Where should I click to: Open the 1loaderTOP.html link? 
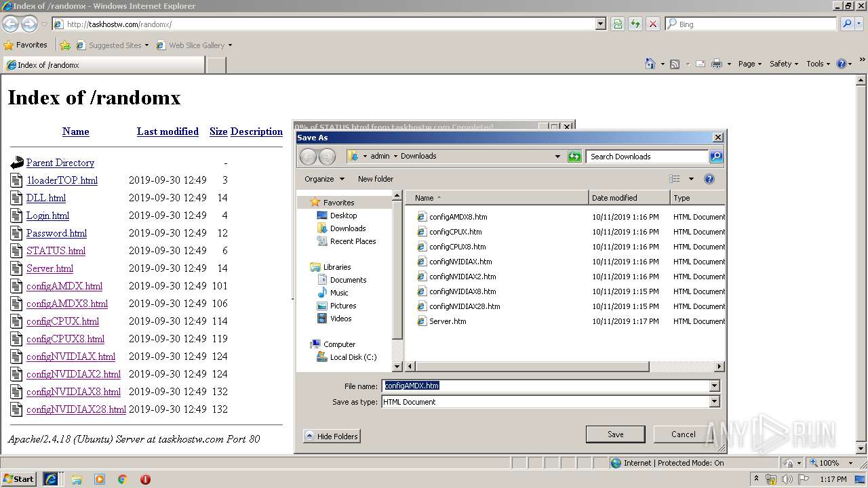click(62, 180)
